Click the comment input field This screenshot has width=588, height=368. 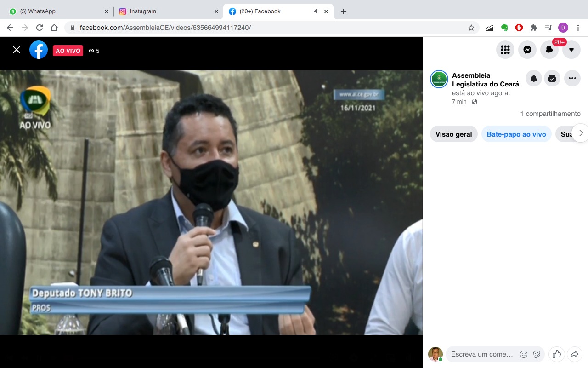[x=481, y=354]
